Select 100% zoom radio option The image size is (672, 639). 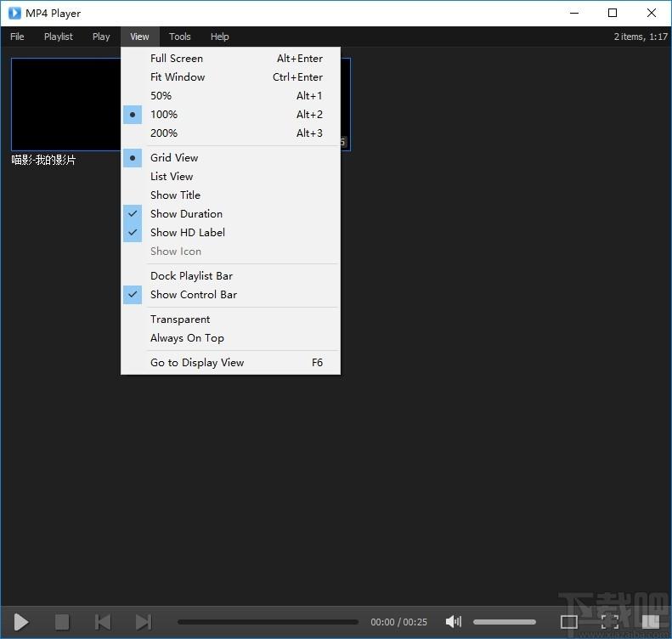tap(230, 115)
